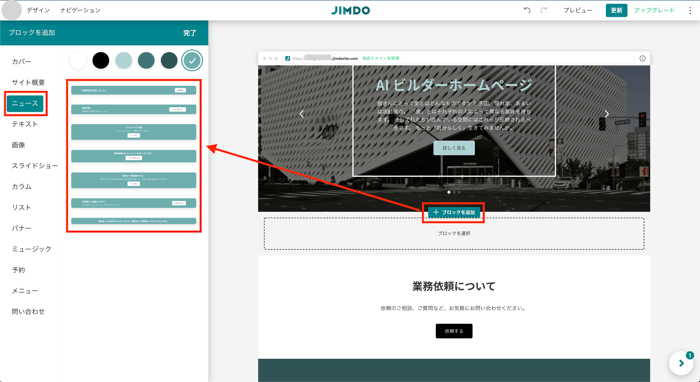Select the スライドショー block category

tap(35, 166)
